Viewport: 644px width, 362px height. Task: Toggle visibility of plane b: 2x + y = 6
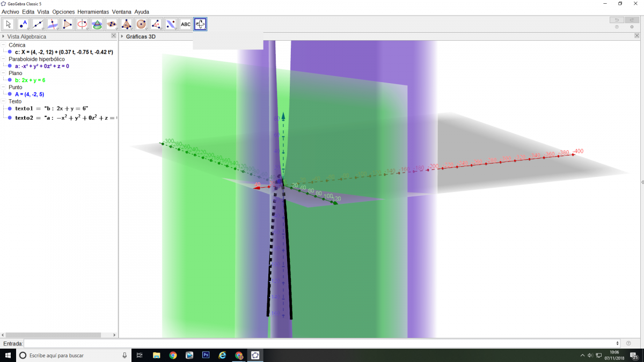click(x=10, y=80)
